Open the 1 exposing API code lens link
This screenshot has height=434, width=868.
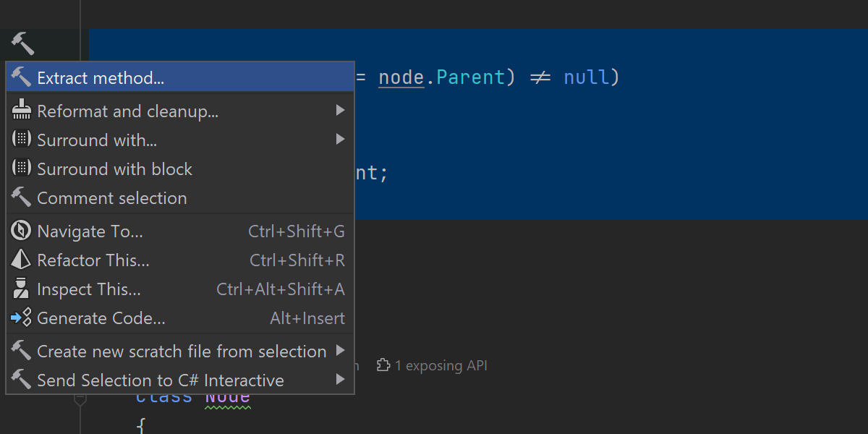[x=441, y=366]
